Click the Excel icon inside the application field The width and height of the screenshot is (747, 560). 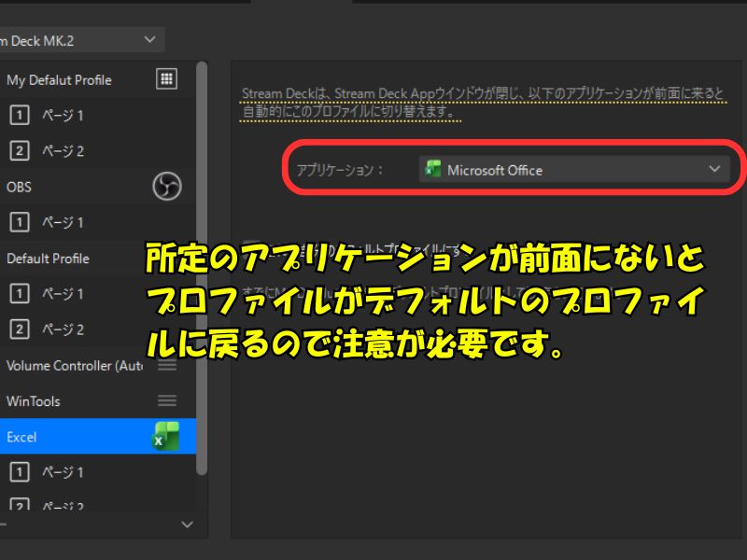(x=432, y=170)
